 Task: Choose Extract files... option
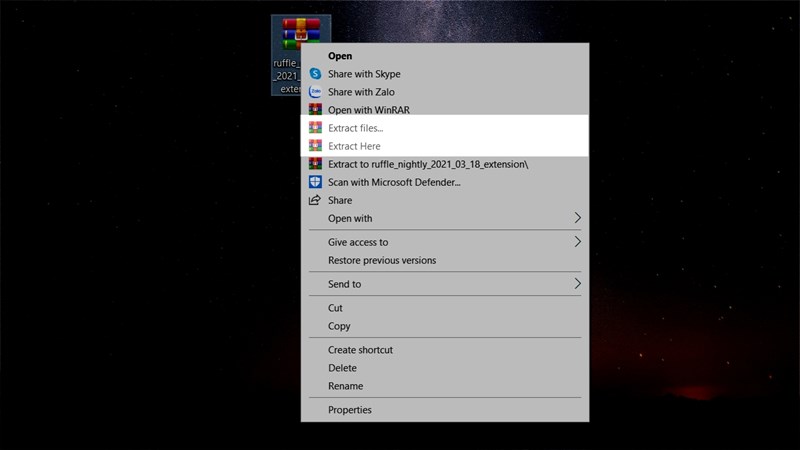coord(445,128)
